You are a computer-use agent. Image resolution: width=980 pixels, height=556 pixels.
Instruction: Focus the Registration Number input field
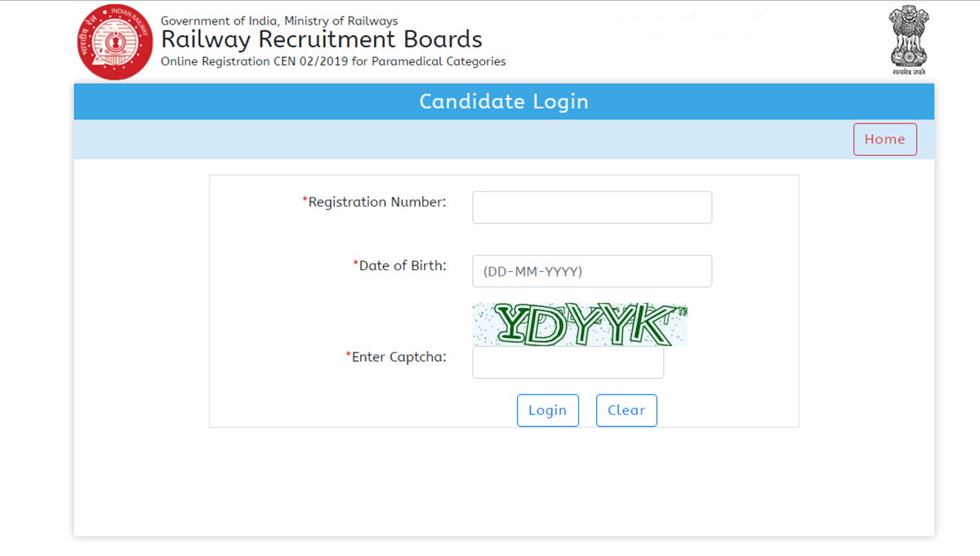[x=592, y=207]
